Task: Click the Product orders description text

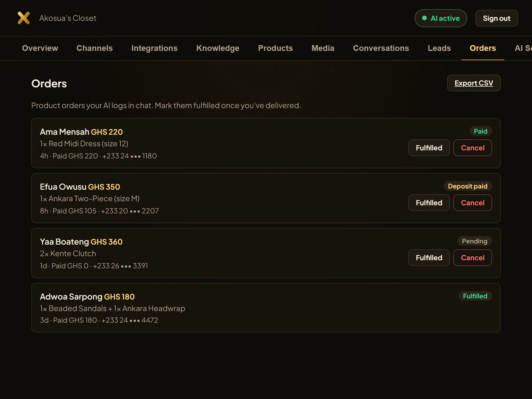Action: pyautogui.click(x=166, y=105)
